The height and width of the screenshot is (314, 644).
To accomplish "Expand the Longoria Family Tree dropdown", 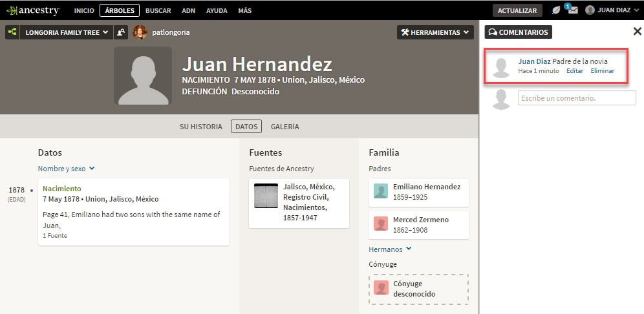I will [x=67, y=32].
